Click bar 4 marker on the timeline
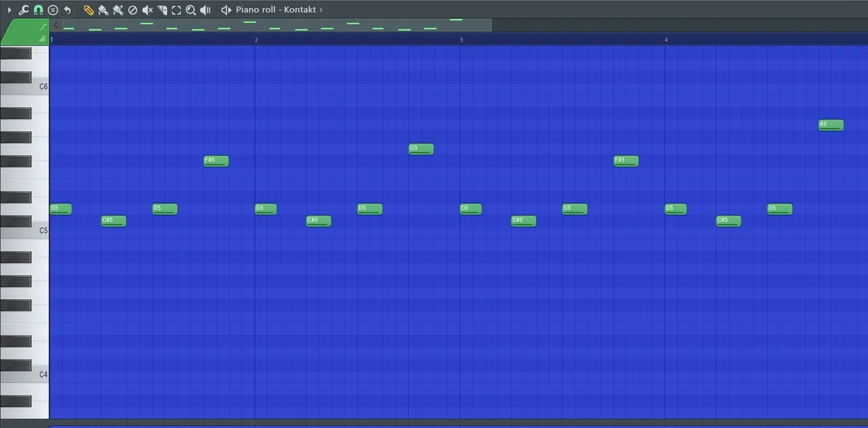The height and width of the screenshot is (428, 868). 666,40
